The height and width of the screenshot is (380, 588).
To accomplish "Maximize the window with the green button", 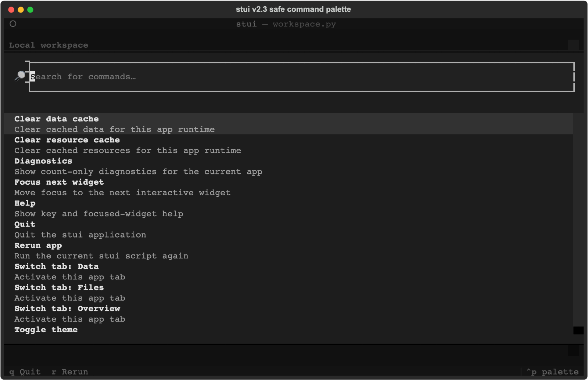I will point(31,10).
